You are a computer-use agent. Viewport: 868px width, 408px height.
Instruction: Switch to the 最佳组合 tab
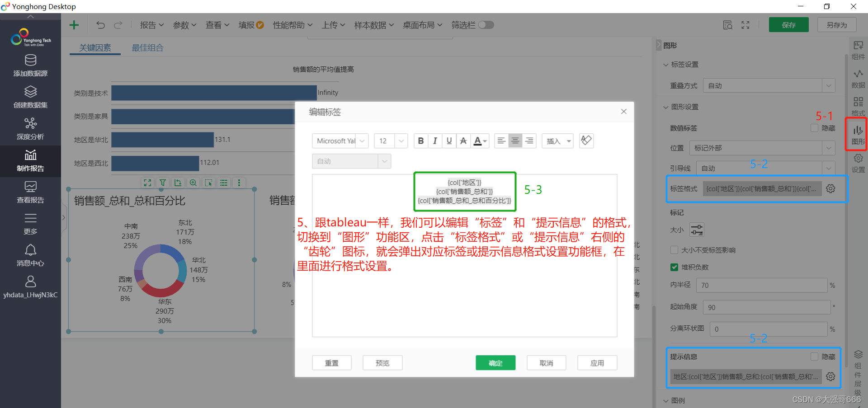tap(147, 48)
